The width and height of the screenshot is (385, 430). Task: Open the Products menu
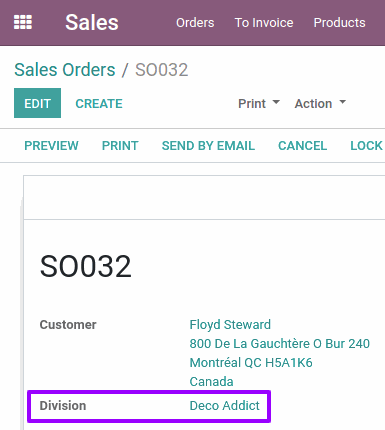coord(339,23)
